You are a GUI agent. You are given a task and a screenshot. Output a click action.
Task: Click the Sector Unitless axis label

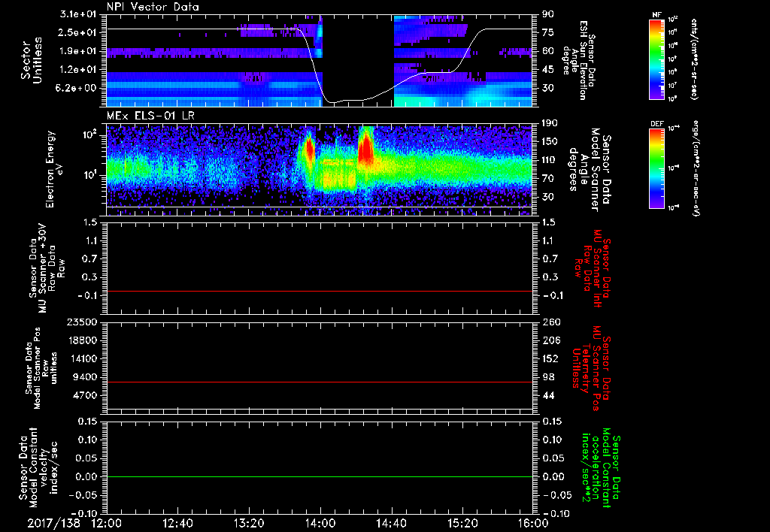pyautogui.click(x=32, y=60)
